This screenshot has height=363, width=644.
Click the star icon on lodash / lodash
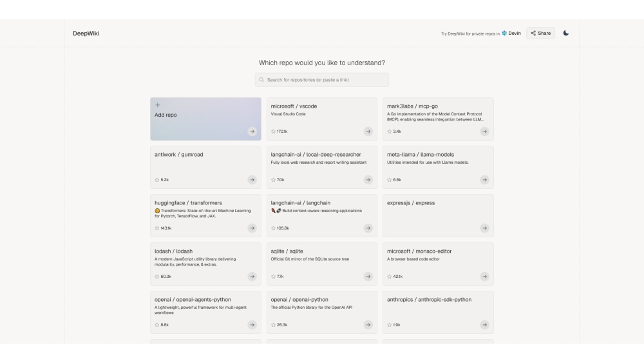click(156, 277)
